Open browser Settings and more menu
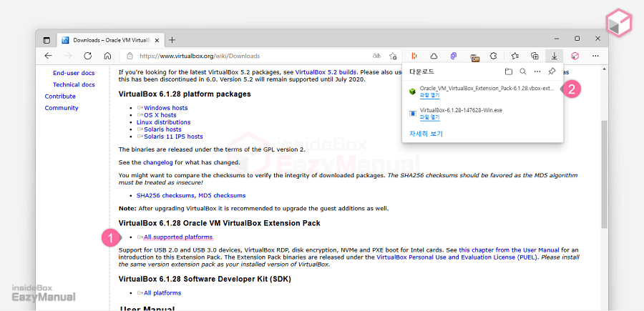 595,56
